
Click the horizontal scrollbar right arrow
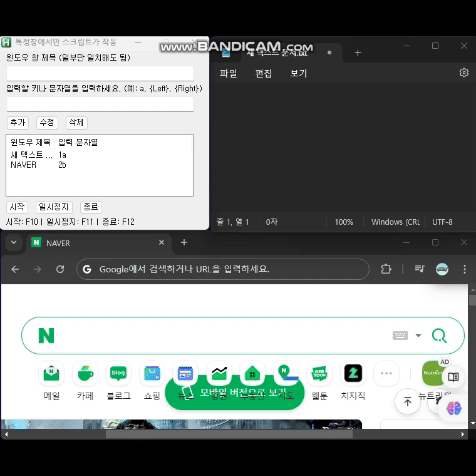pyautogui.click(x=463, y=434)
